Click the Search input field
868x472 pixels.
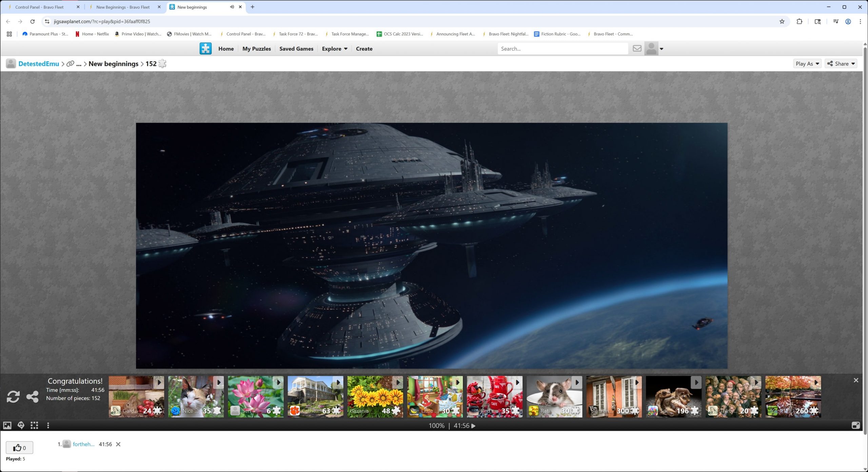[x=563, y=48]
